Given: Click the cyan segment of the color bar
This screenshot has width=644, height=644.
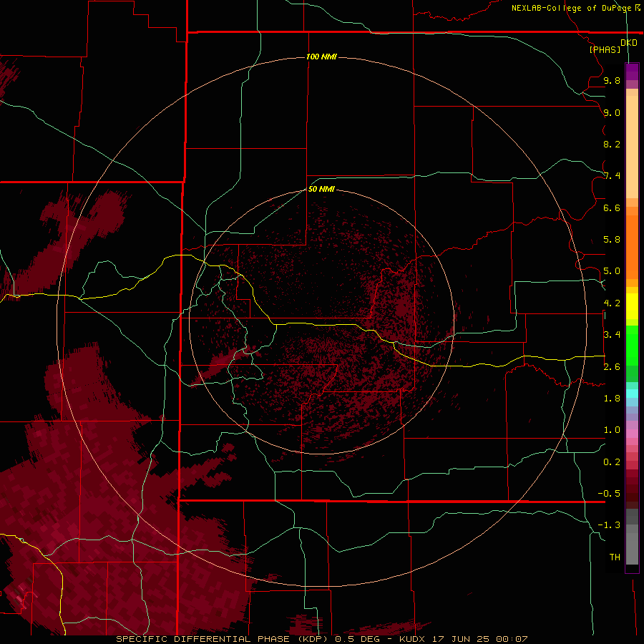Looking at the screenshot, I should [632, 394].
